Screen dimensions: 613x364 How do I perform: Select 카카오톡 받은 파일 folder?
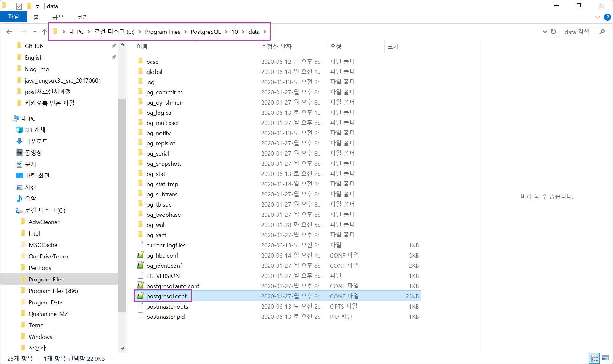(x=49, y=103)
